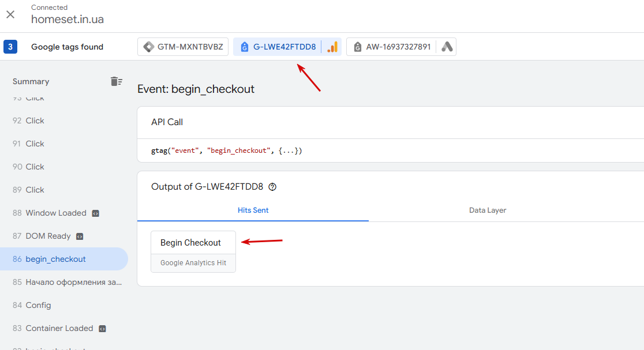The image size is (644, 350).
Task: Click the Event: begin_checkout heading
Action: 196,89
